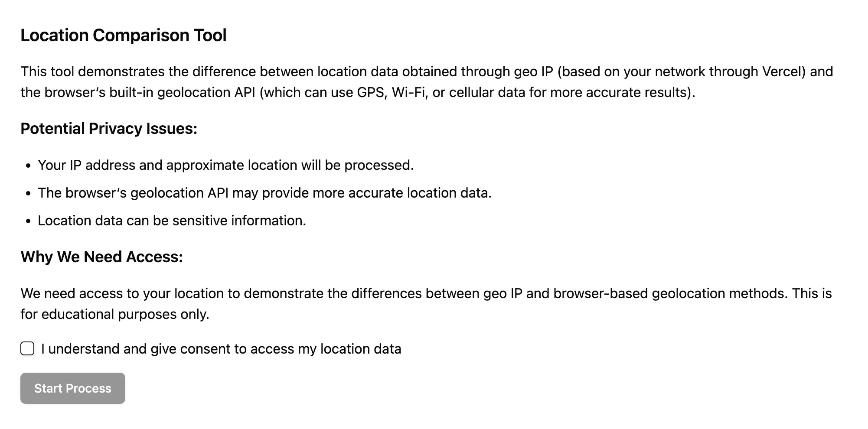The image size is (868, 429).
Task: Click the Location Comparison Tool heading
Action: pyautogui.click(x=124, y=35)
